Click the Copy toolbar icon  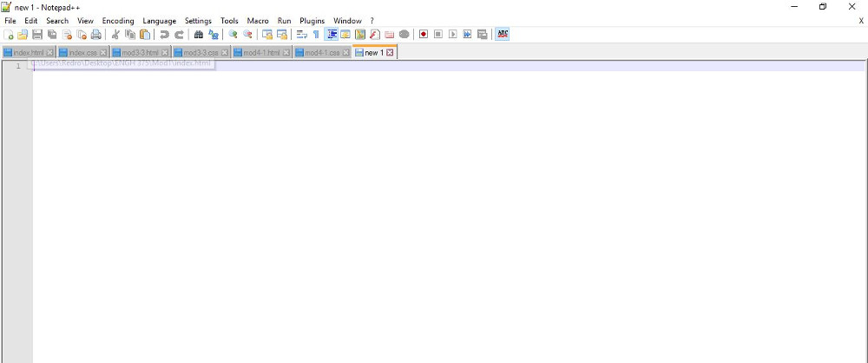130,35
